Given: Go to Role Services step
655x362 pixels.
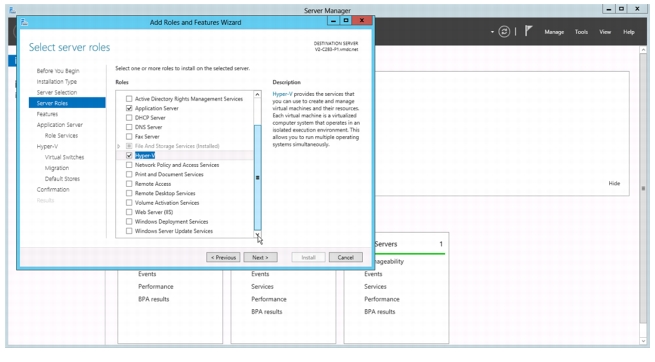Looking at the screenshot, I should 61,136.
